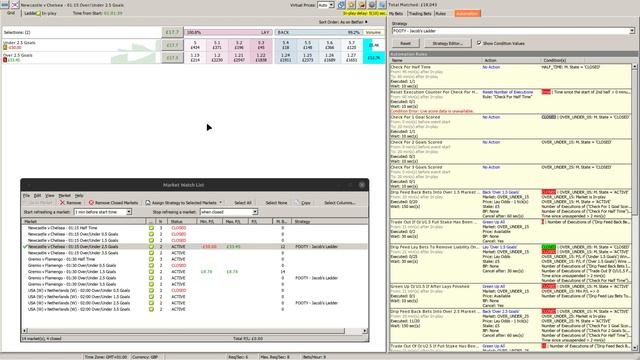This screenshot has width=640, height=360.
Task: Click the £17.7 button in Selections header row
Action: 172,32
